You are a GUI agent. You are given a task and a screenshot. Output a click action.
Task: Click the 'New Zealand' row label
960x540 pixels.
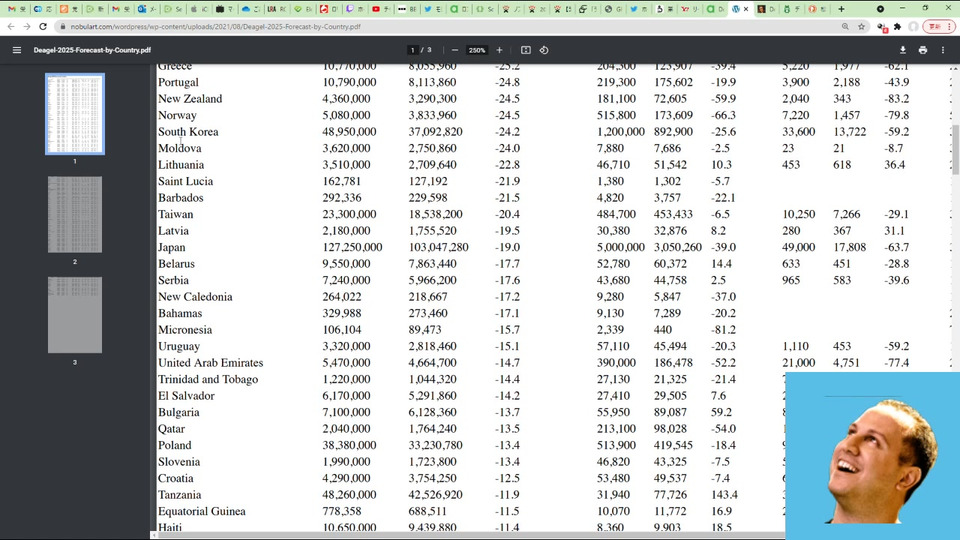(x=190, y=99)
